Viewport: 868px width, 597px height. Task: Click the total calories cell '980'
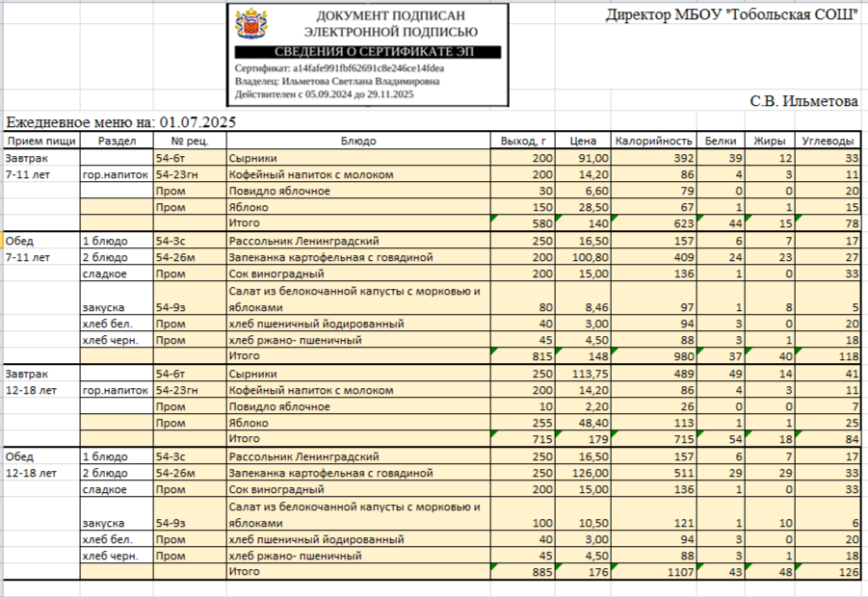click(x=654, y=355)
